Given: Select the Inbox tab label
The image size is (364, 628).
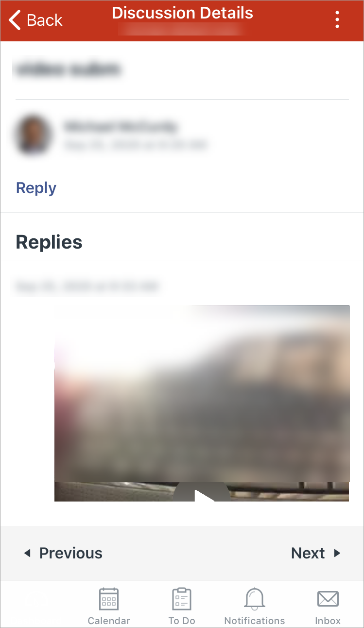Looking at the screenshot, I should point(328,621).
